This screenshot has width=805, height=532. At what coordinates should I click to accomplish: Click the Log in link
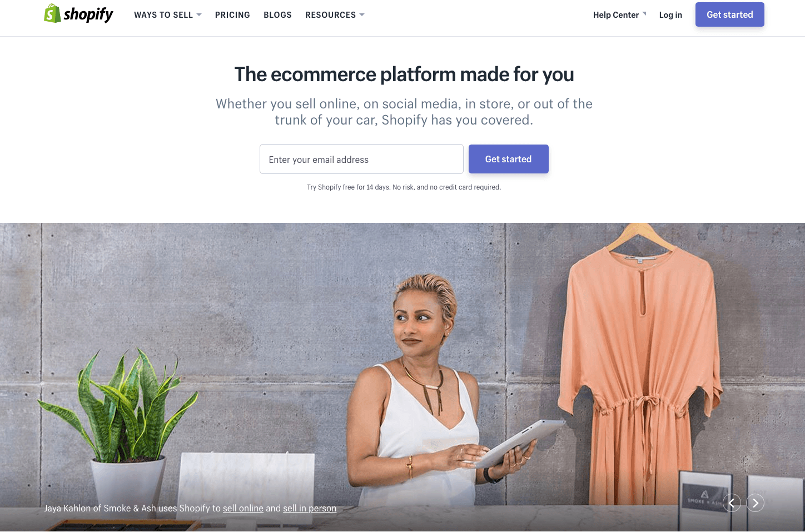pyautogui.click(x=670, y=15)
